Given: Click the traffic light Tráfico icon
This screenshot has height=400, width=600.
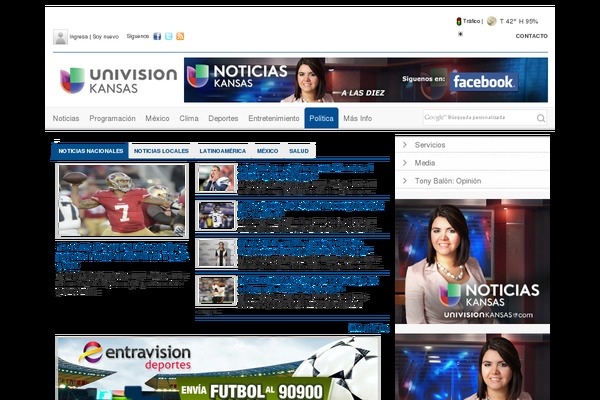Looking at the screenshot, I should point(458,21).
